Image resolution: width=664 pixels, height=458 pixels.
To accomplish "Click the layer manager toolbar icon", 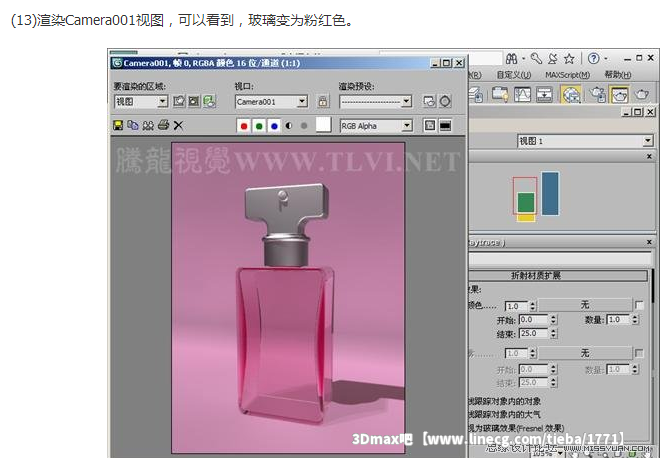I will pyautogui.click(x=476, y=94).
